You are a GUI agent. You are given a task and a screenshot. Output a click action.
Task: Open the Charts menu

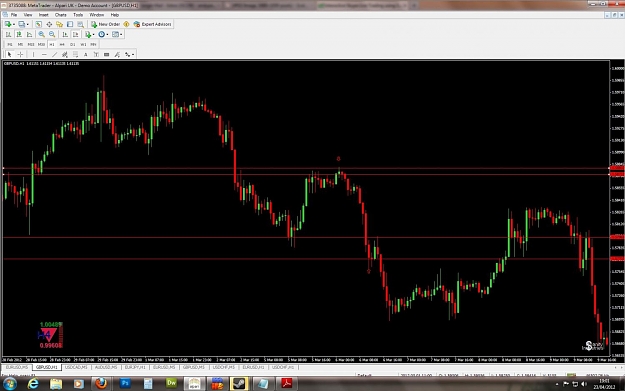(x=61, y=15)
